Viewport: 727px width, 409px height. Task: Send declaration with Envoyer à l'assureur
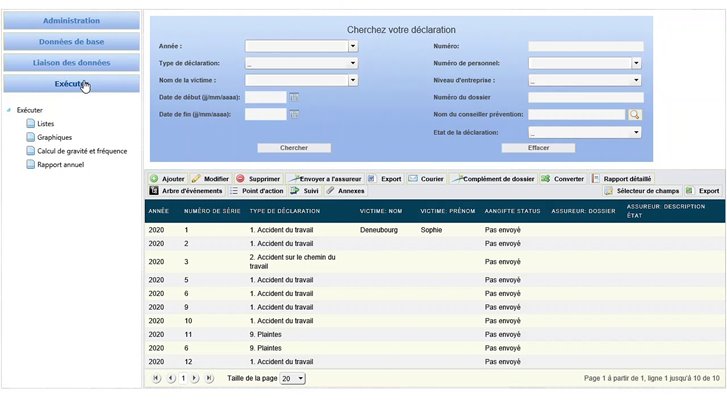pos(326,178)
